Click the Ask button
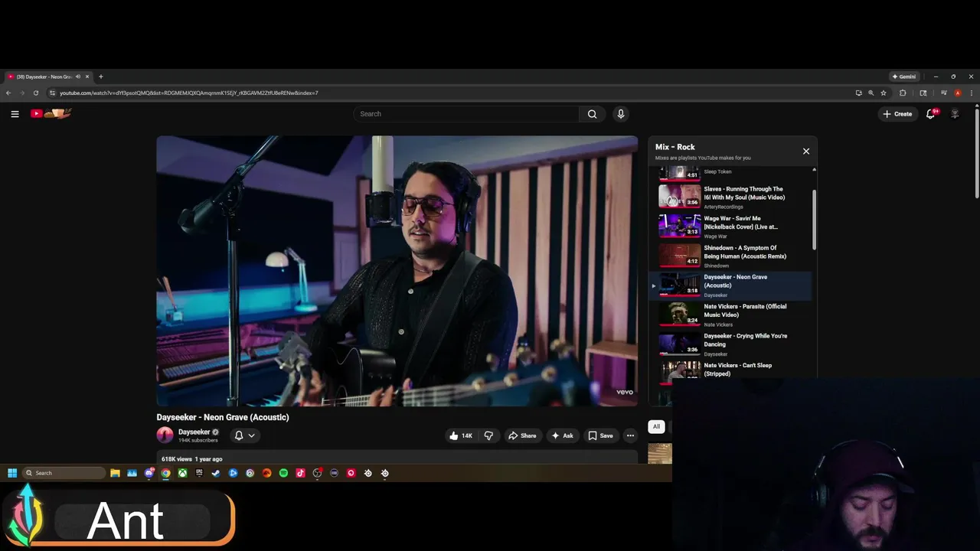Image resolution: width=980 pixels, height=551 pixels. click(562, 435)
